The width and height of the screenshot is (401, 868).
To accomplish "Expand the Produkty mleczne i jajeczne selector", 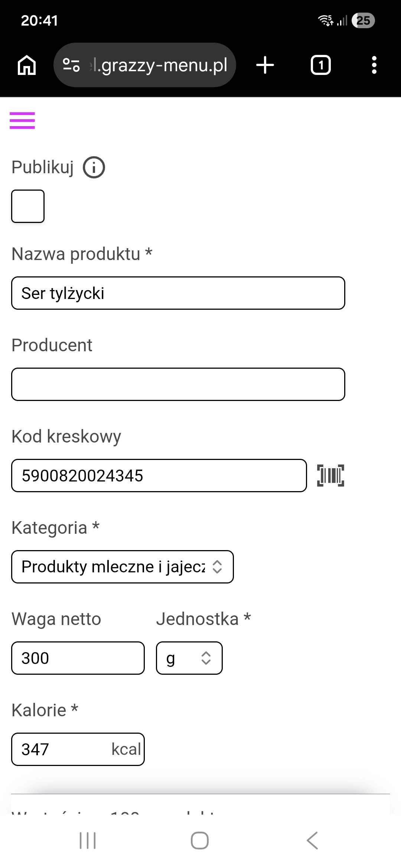I will [x=123, y=566].
